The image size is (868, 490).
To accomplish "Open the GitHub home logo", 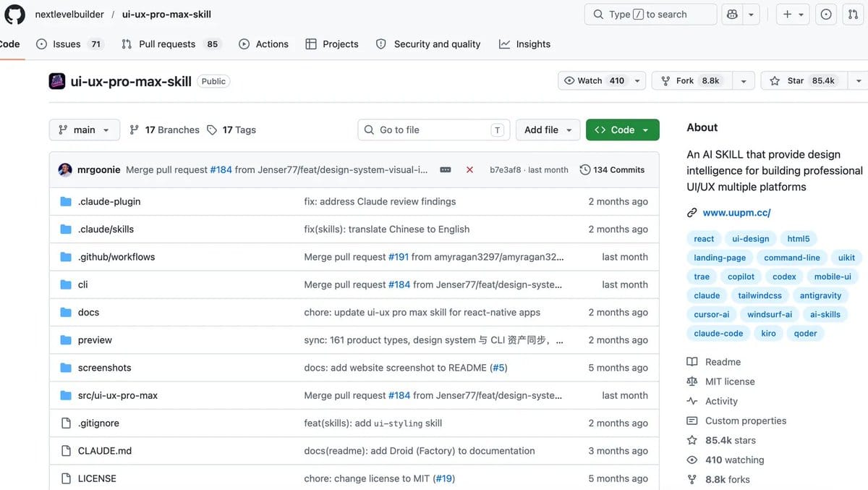I will pyautogui.click(x=15, y=14).
